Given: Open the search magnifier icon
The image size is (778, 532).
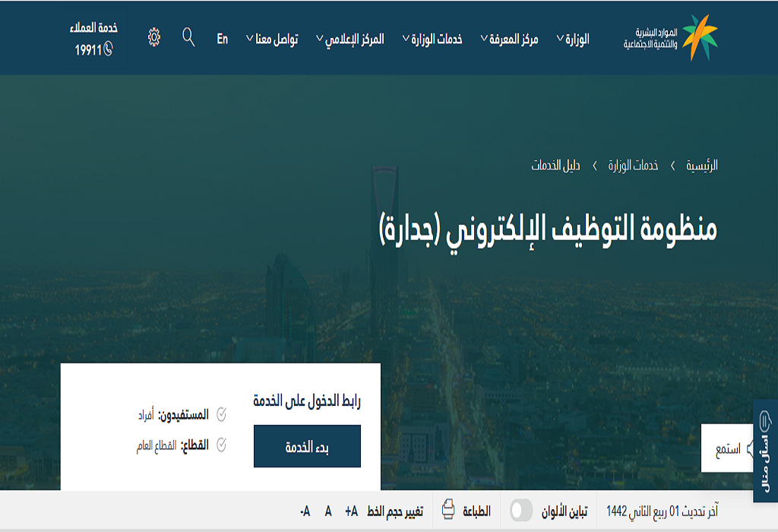Looking at the screenshot, I should point(188,37).
